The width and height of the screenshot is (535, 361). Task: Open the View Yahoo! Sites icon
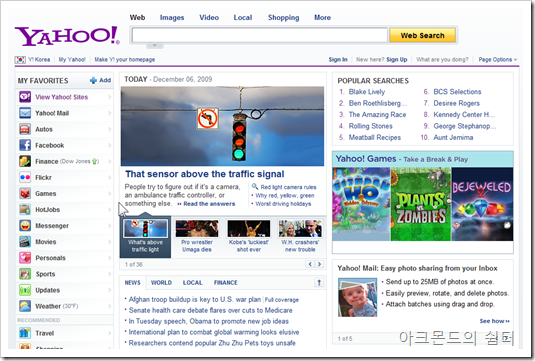25,97
